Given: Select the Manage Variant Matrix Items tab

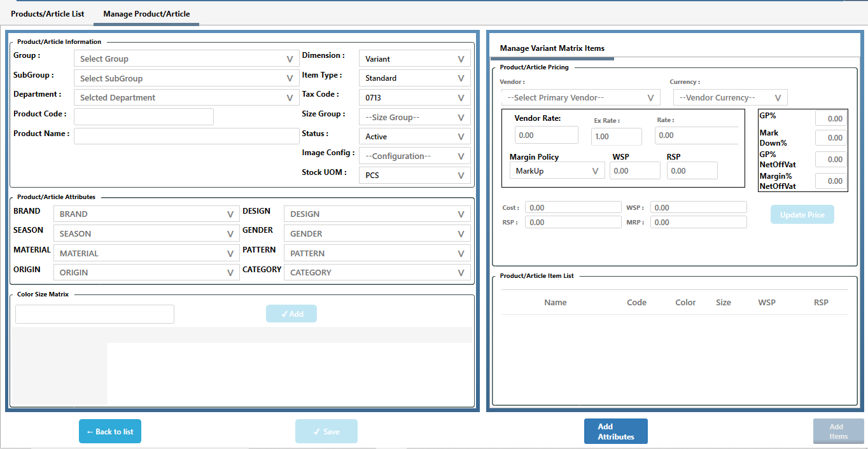Looking at the screenshot, I should (552, 48).
